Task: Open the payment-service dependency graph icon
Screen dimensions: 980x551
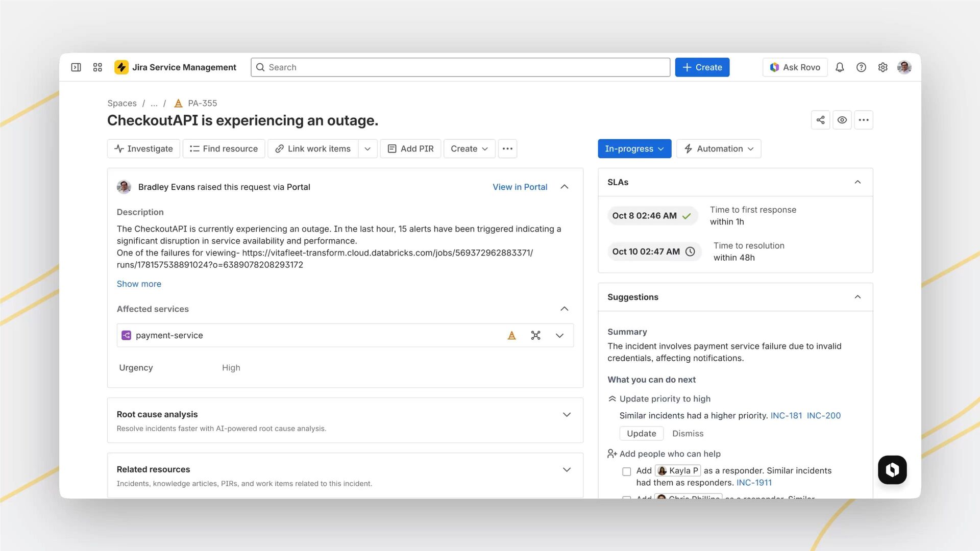Action: 535,335
